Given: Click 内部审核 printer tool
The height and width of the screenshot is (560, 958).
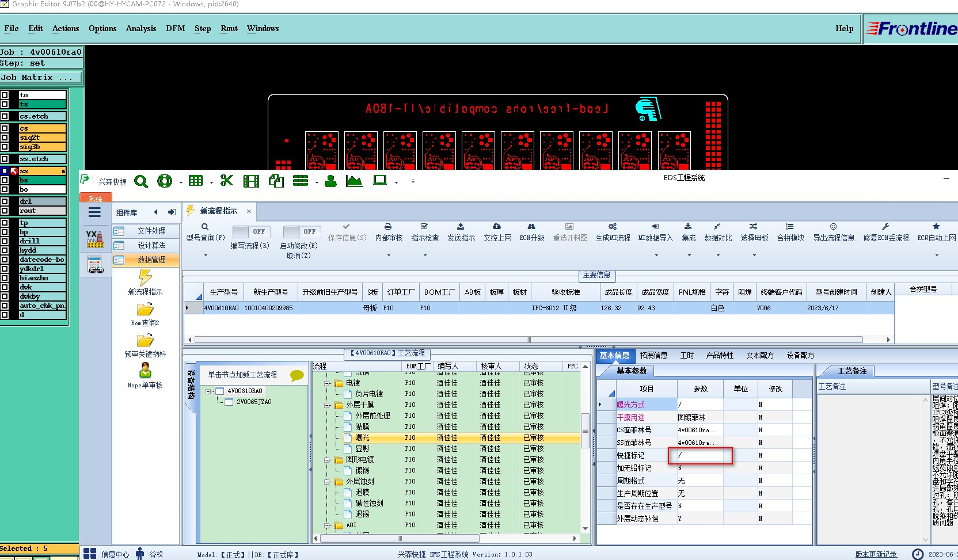Looking at the screenshot, I should (x=389, y=233).
